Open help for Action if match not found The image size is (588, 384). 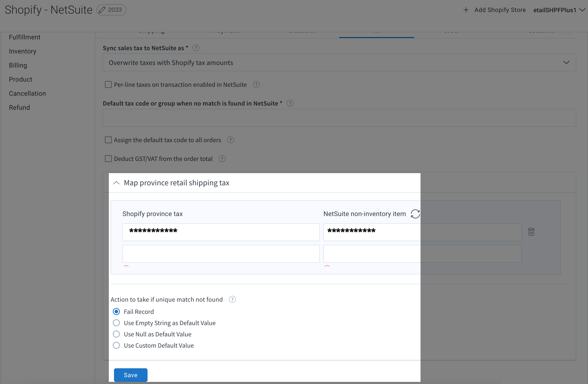tap(232, 300)
